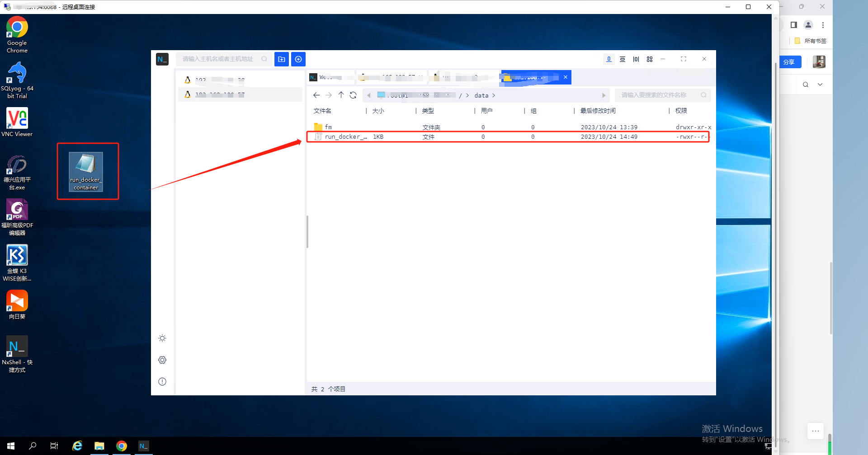Open Windows Start menu
Image resolution: width=868 pixels, height=455 pixels.
point(11,446)
